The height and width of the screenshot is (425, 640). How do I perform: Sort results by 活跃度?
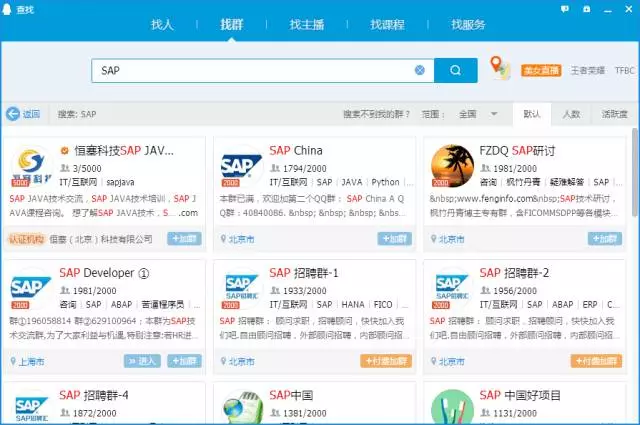tap(614, 114)
